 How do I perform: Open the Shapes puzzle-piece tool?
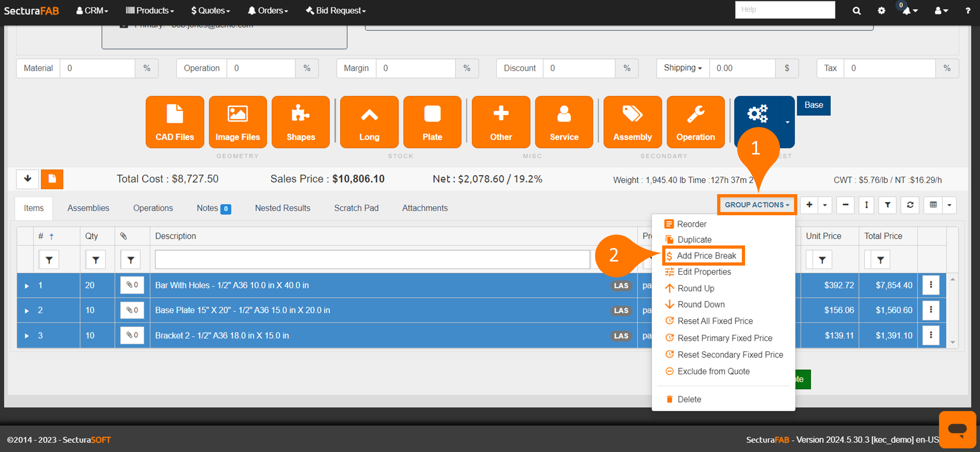pyautogui.click(x=300, y=122)
